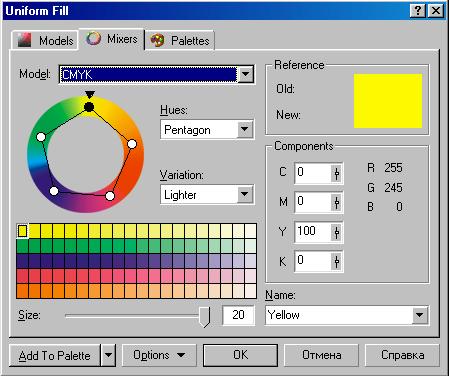
Task: Select the first dark purple swatch in grid
Action: (x=22, y=261)
